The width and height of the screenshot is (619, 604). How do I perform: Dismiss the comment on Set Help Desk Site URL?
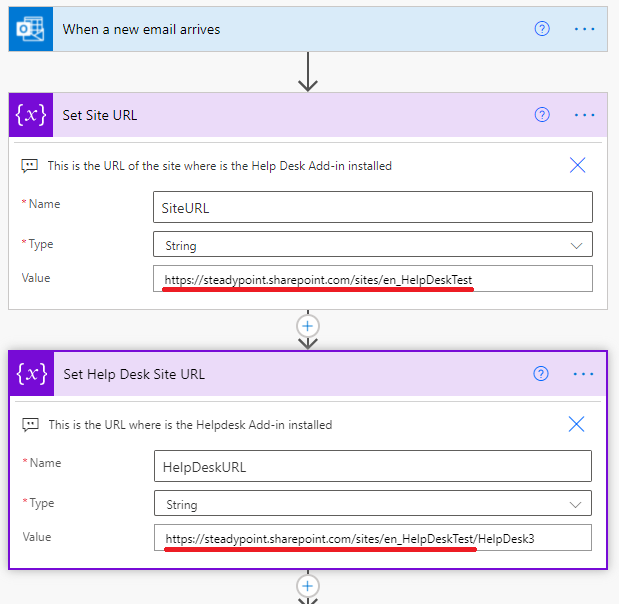pos(576,424)
